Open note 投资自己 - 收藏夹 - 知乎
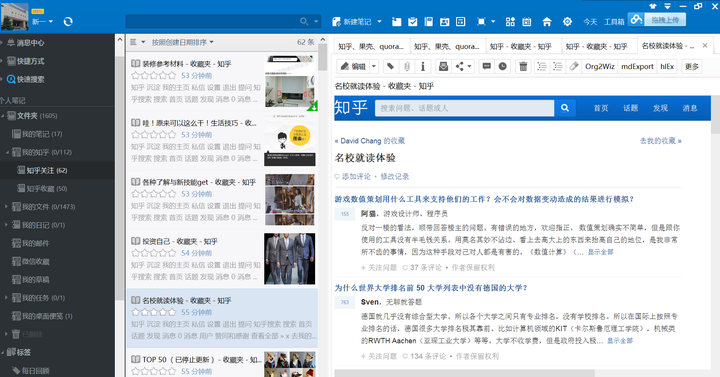Viewport: 720px width, 377px height. pyautogui.click(x=222, y=259)
